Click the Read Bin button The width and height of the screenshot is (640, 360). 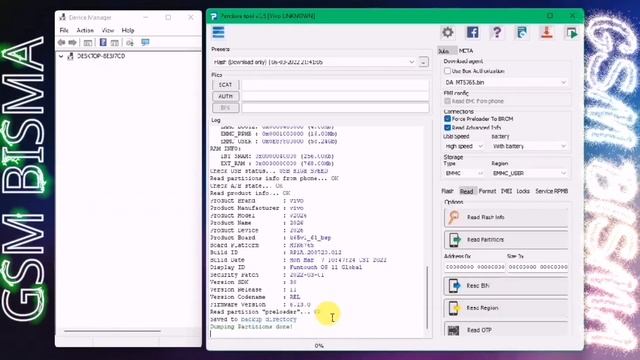506,286
